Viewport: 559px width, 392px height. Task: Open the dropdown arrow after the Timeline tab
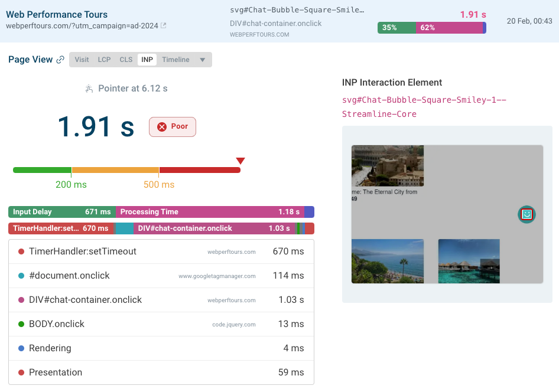200,59
